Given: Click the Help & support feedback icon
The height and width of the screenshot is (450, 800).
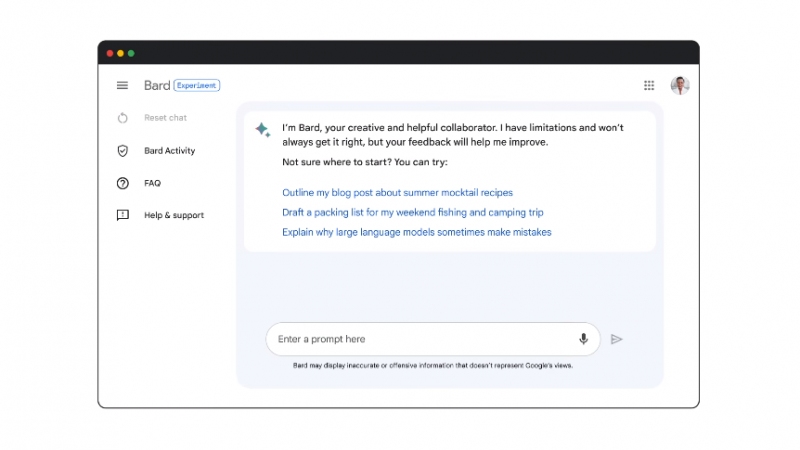Looking at the screenshot, I should 123,215.
